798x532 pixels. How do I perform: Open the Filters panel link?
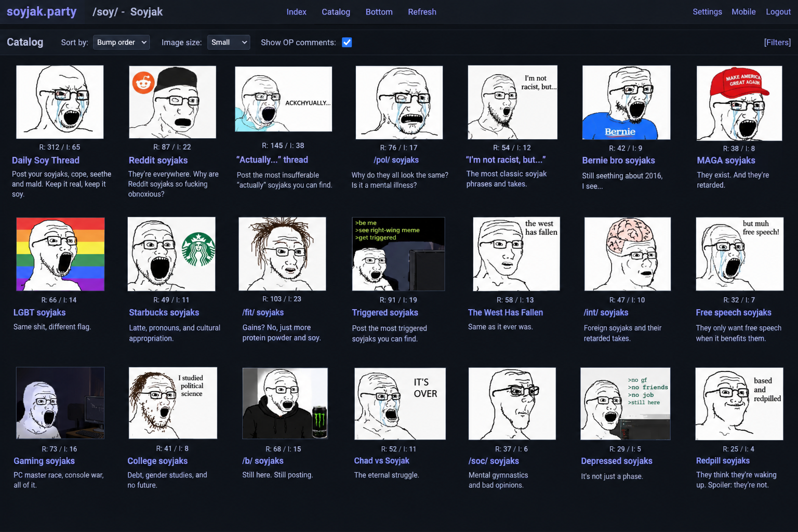point(777,43)
